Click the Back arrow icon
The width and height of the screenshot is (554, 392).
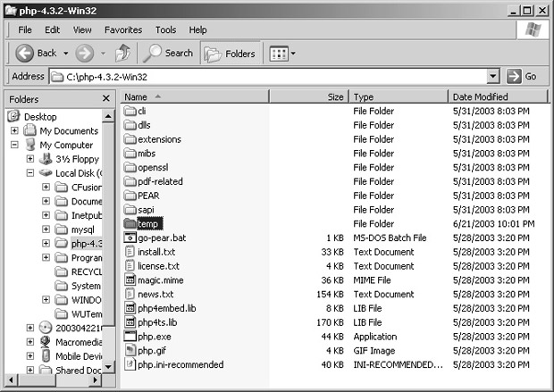(24, 54)
